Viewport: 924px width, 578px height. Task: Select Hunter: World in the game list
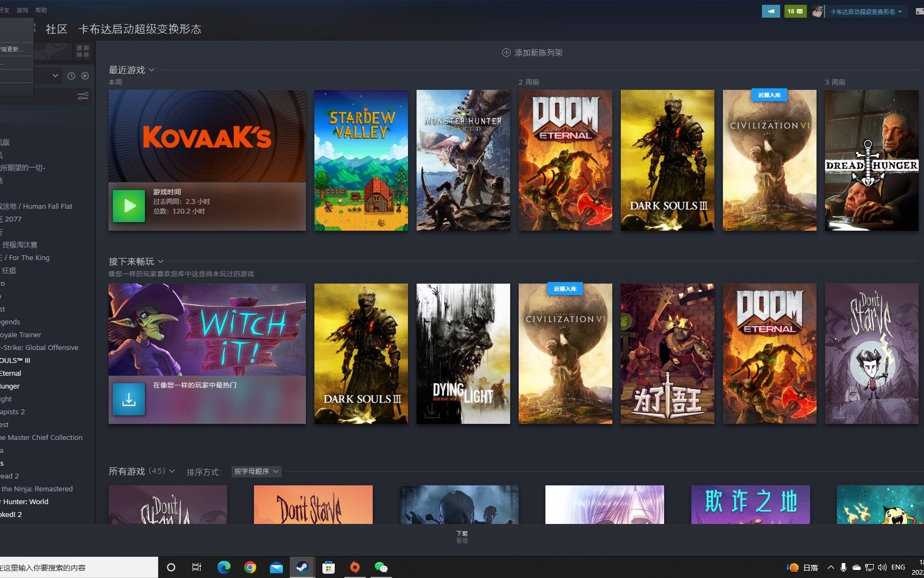point(25,501)
